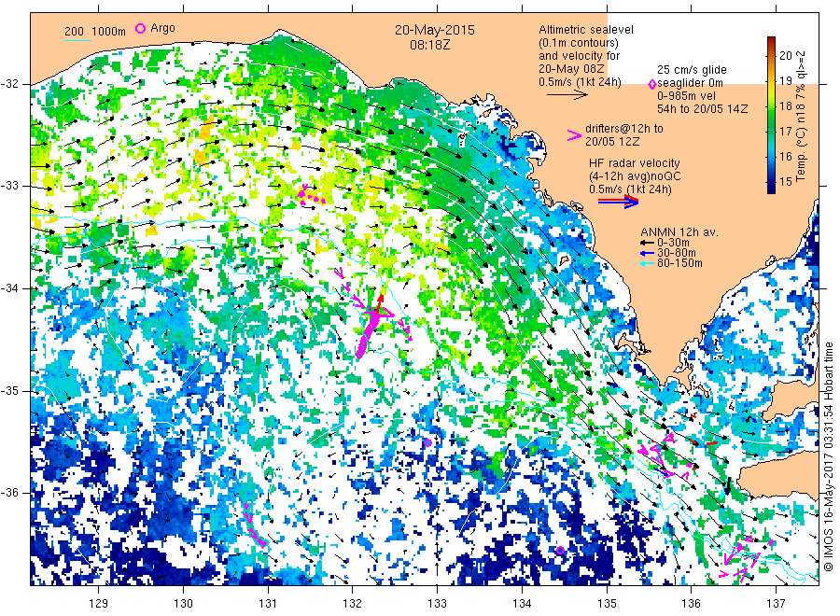Click the time label 08:18Z
This screenshot has height=616, width=840.
(430, 45)
